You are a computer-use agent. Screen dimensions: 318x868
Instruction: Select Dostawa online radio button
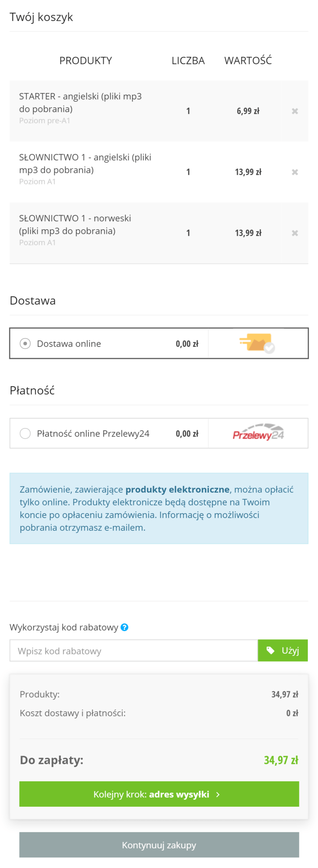(25, 344)
